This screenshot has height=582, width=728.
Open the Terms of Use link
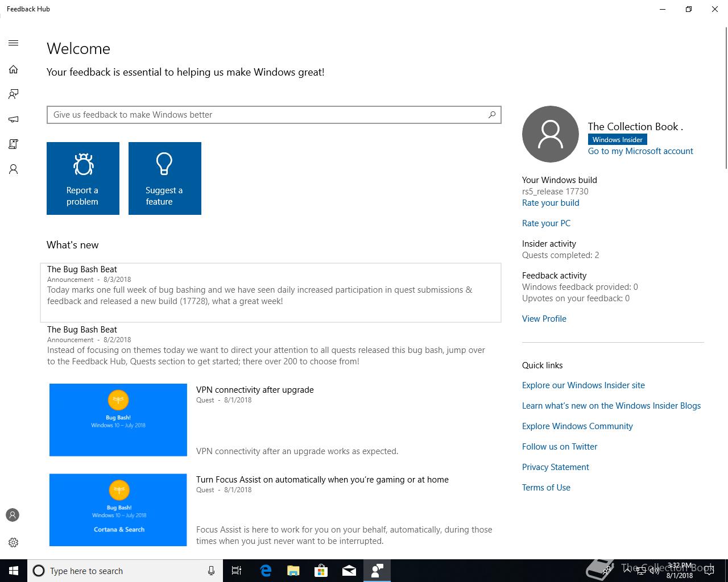coord(546,488)
